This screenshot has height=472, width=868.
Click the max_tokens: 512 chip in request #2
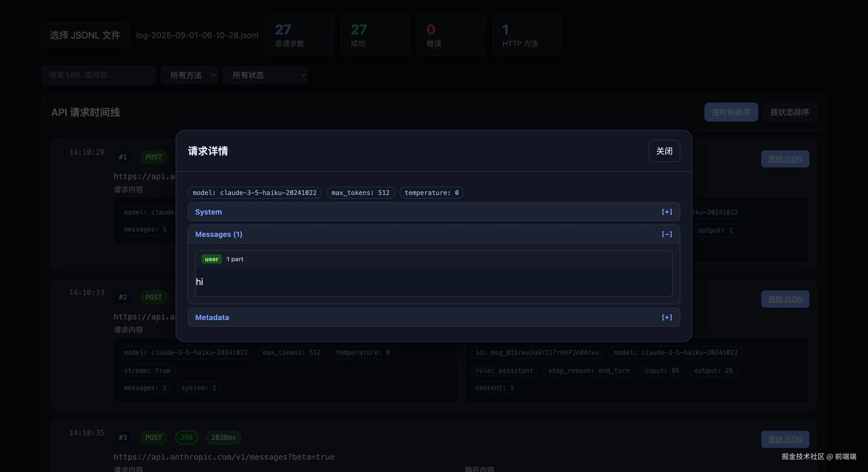[x=292, y=352]
